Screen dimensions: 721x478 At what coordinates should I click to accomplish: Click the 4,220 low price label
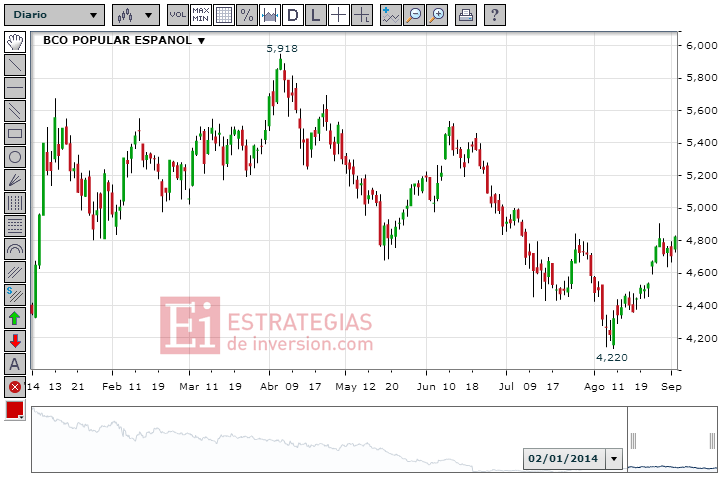pos(612,357)
